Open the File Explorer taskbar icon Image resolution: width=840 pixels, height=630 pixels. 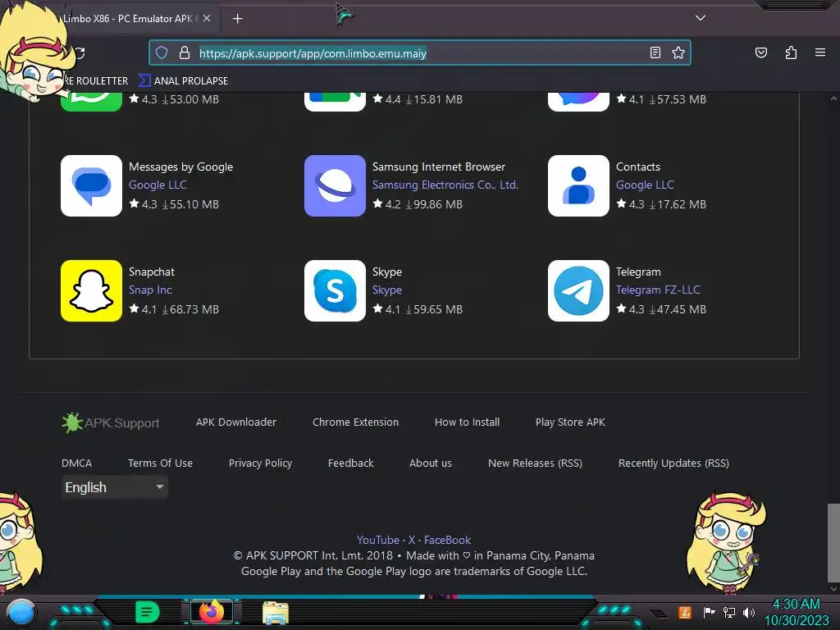coord(276,612)
